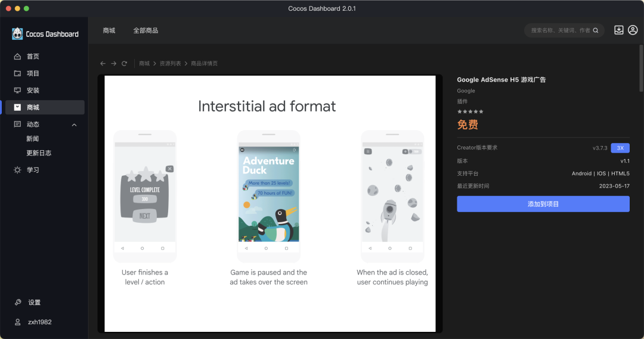Click the five-star rating
Image resolution: width=644 pixels, height=339 pixels.
[470, 111]
